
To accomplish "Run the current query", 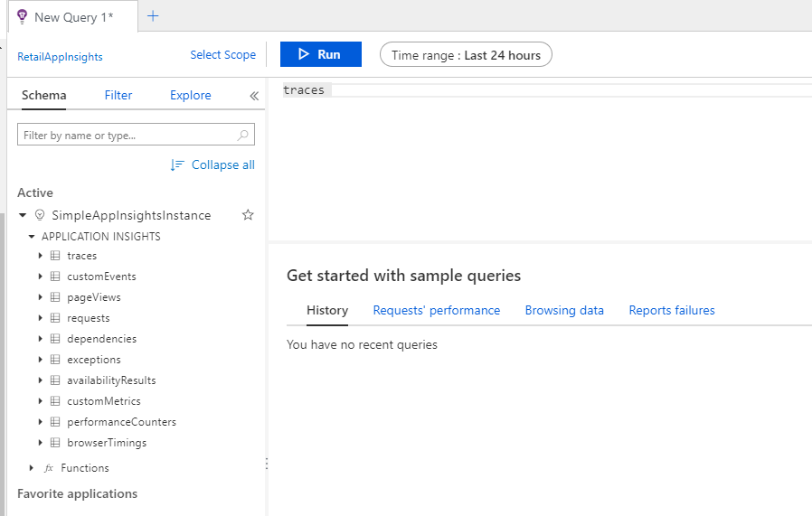I will (x=320, y=54).
